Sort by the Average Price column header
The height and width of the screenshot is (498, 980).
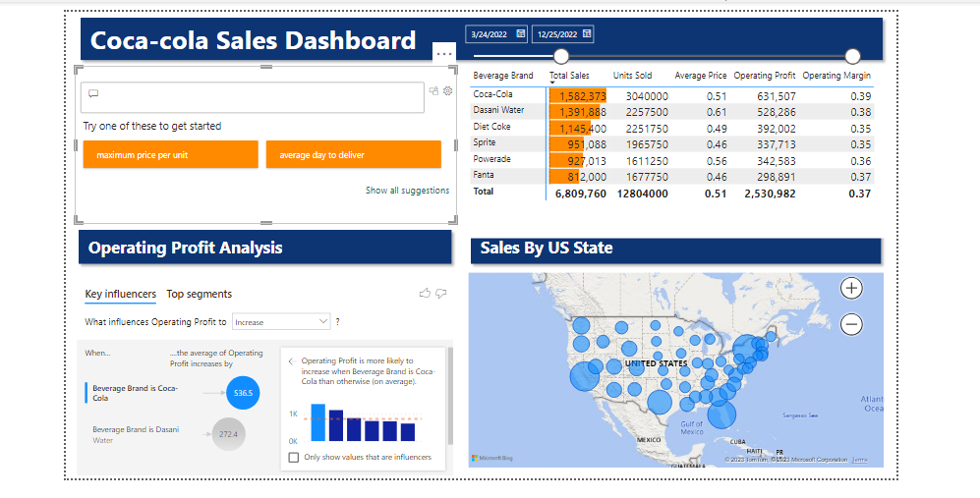(701, 75)
